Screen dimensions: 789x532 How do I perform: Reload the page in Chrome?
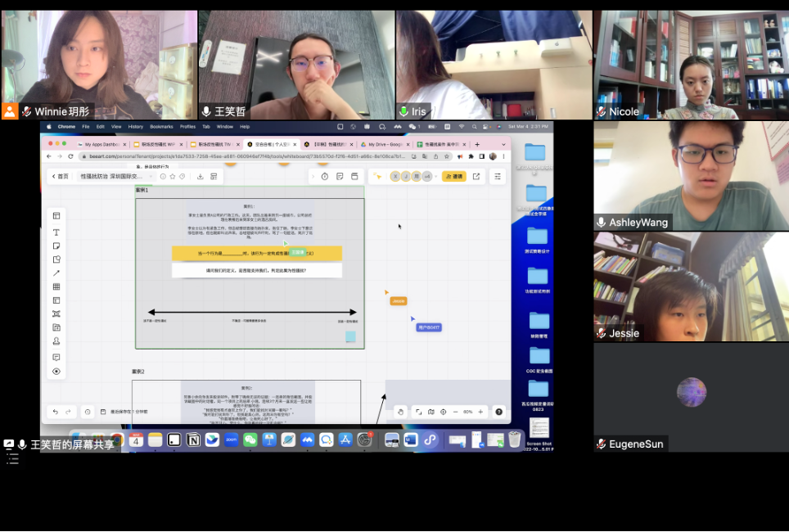click(x=70, y=156)
